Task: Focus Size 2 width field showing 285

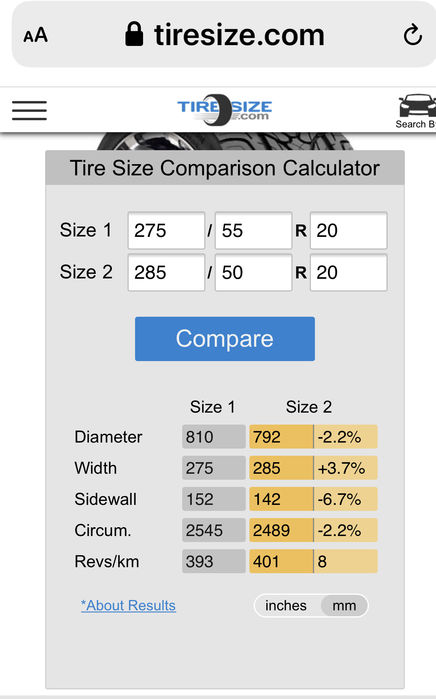Action: (166, 272)
